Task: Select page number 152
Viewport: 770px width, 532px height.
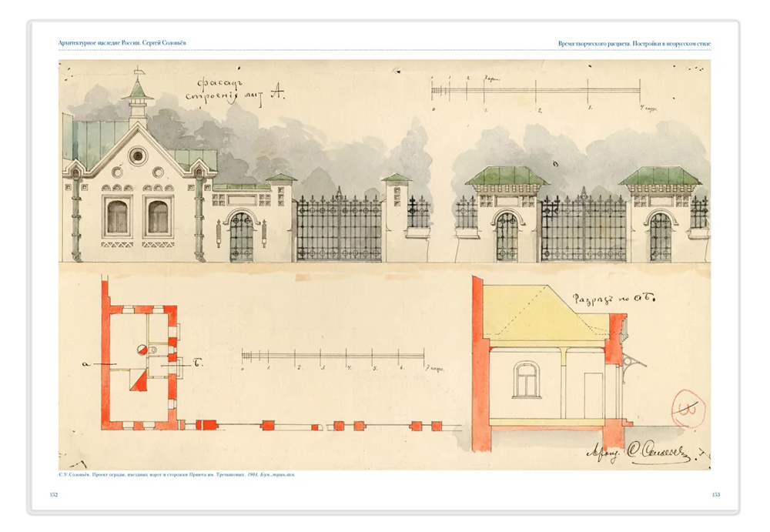Action: pyautogui.click(x=54, y=495)
